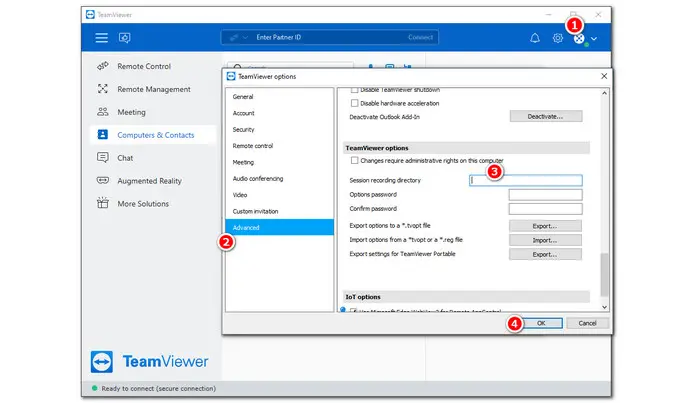Open the Meeting section in the sidebar

point(131,112)
